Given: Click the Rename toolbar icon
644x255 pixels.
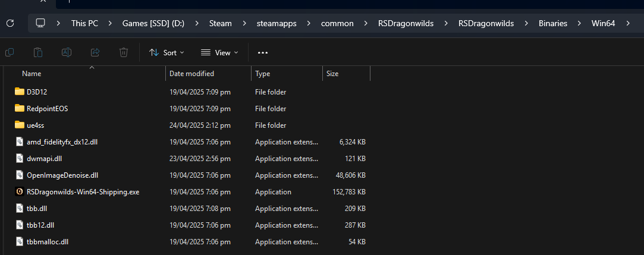Looking at the screenshot, I should point(67,52).
